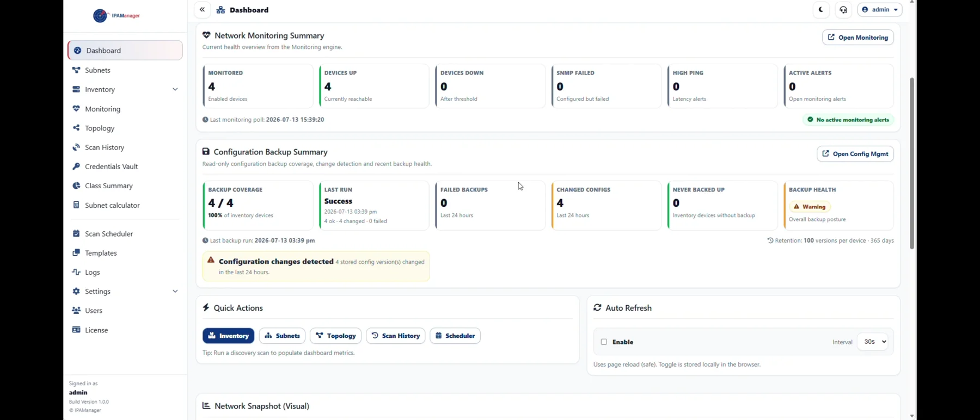This screenshot has height=420, width=980.
Task: Click the Never Backed Up card
Action: coord(722,206)
